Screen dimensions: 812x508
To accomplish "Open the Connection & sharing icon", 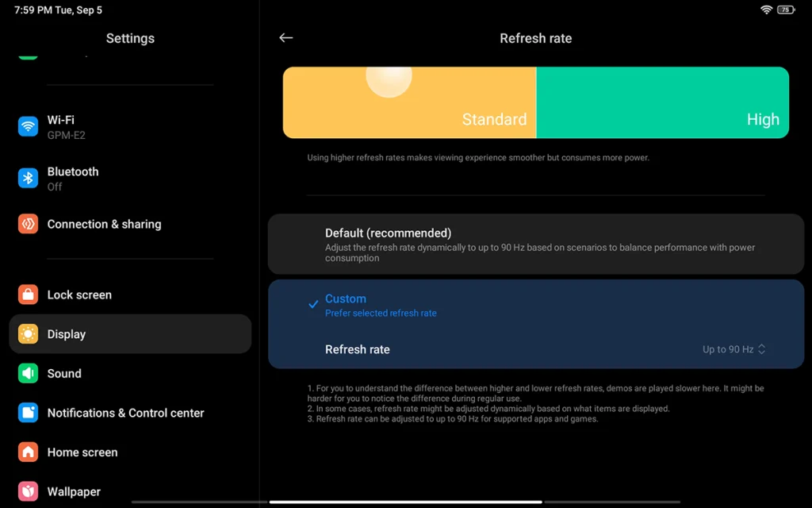I will pyautogui.click(x=28, y=224).
